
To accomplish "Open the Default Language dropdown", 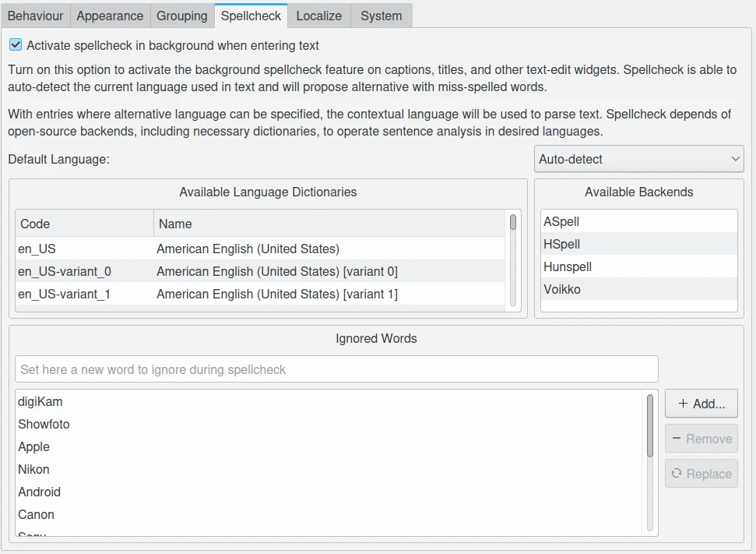I will click(x=638, y=159).
